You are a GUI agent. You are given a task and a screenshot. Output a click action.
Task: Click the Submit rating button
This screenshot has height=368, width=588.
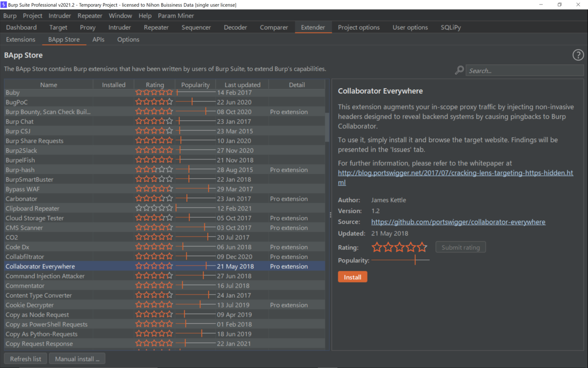click(461, 247)
